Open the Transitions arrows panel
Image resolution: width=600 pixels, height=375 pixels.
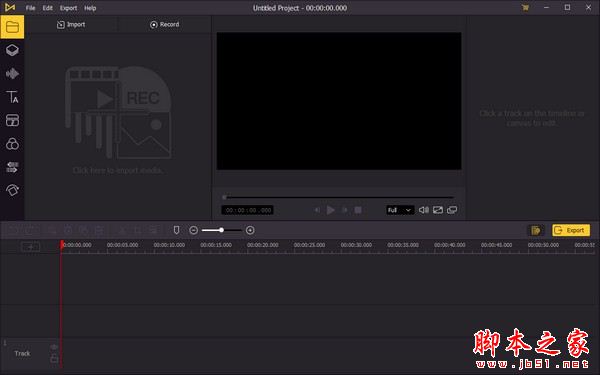click(12, 167)
